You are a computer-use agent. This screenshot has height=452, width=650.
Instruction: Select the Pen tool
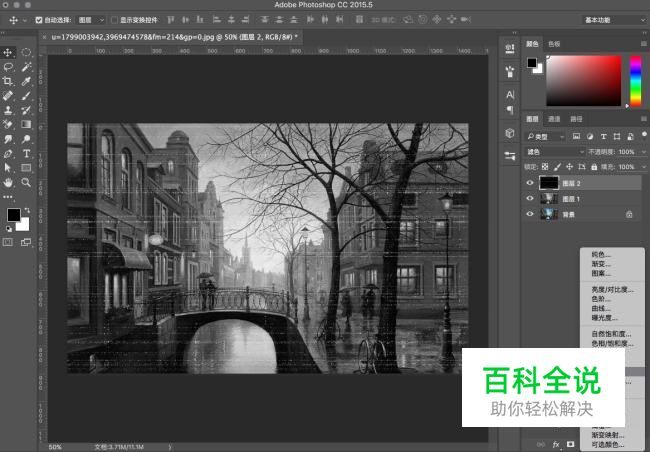[7, 153]
